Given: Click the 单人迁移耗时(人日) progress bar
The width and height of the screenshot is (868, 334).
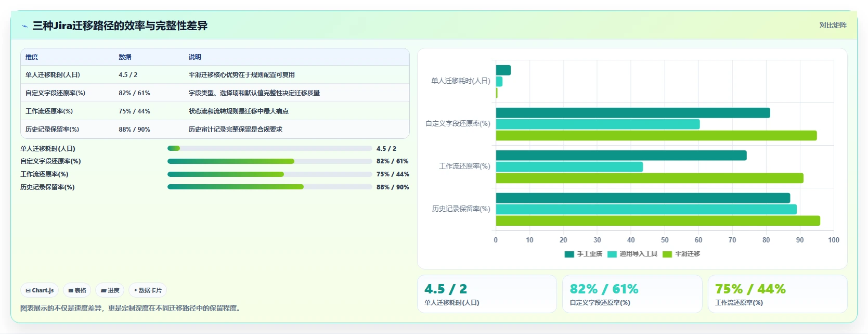Looking at the screenshot, I should [269, 148].
